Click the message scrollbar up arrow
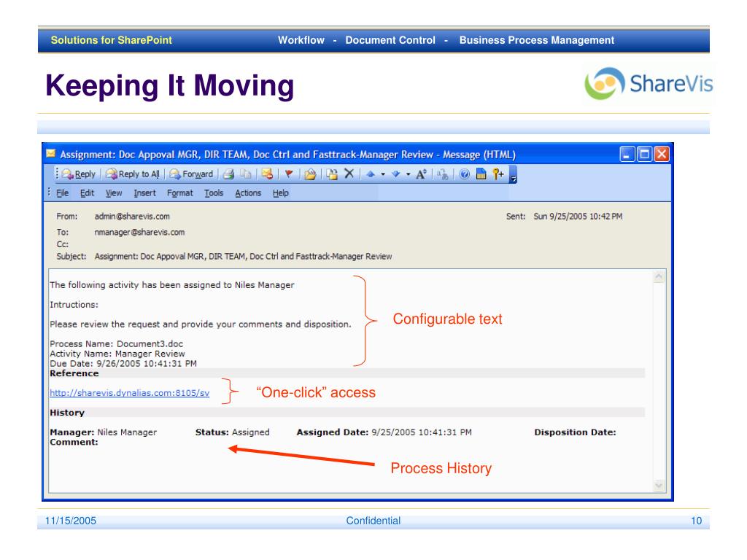Viewport: 747px width, 560px height. 659,276
